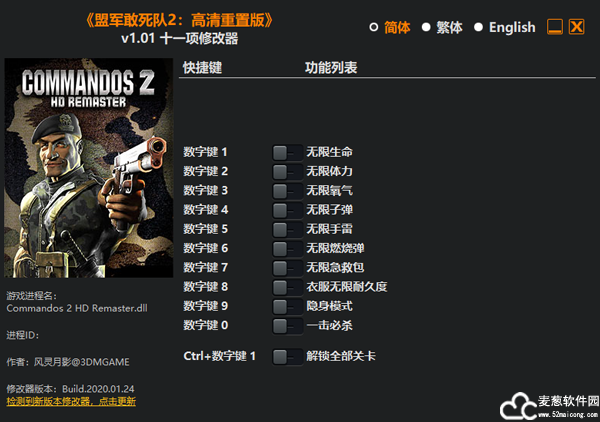600x422 pixels.
Task: Click hotkey label 数字键 9
Action: [x=205, y=306]
